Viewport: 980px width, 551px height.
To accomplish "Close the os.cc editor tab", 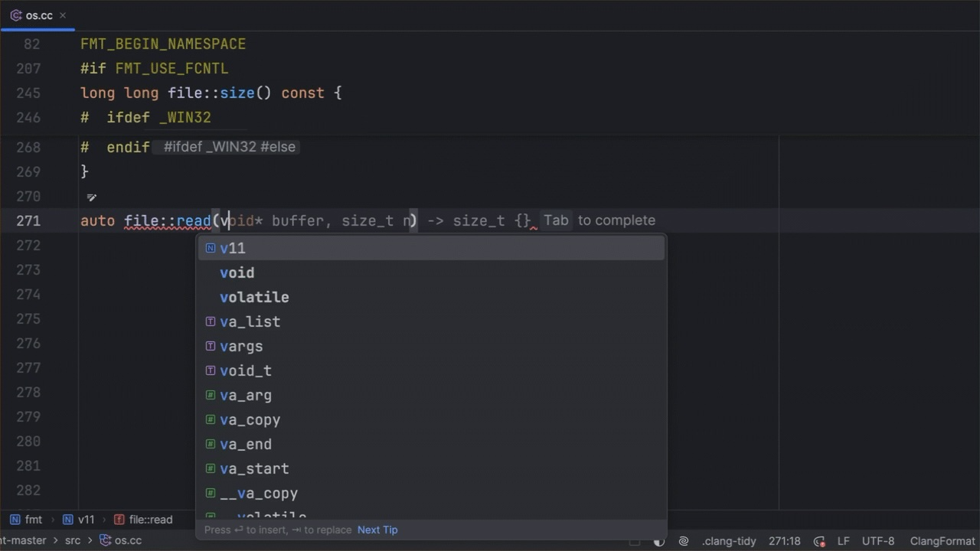I will pos(63,15).
